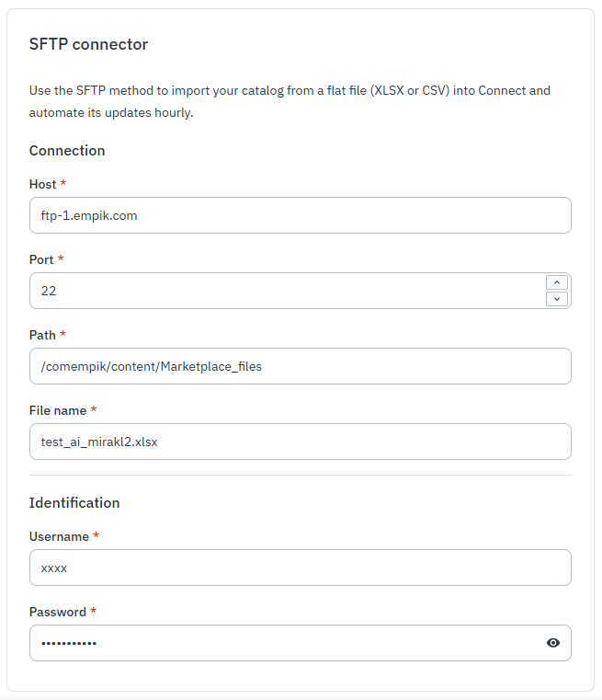The width and height of the screenshot is (602, 700).
Task: Increase the Port value with up arrow
Action: point(557,282)
